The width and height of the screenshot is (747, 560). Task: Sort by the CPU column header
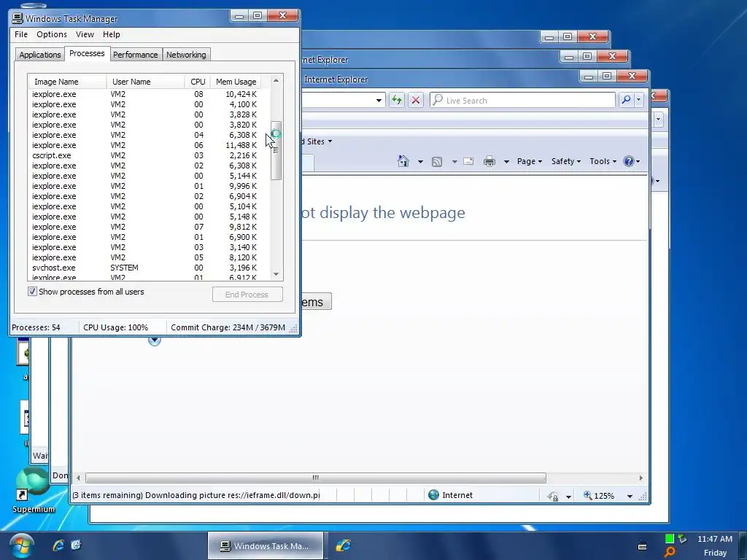click(198, 82)
